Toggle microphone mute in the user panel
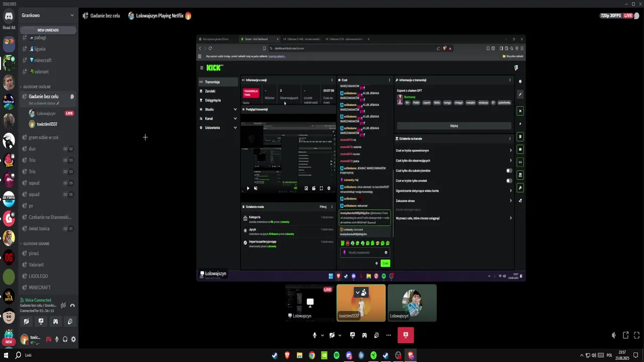The image size is (644, 362). pos(57,339)
